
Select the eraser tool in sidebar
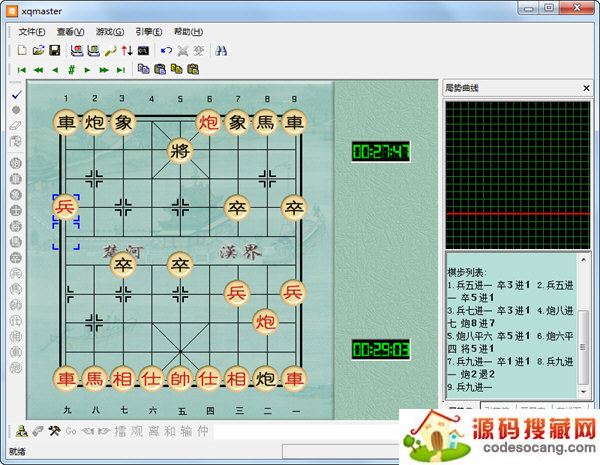pyautogui.click(x=16, y=126)
